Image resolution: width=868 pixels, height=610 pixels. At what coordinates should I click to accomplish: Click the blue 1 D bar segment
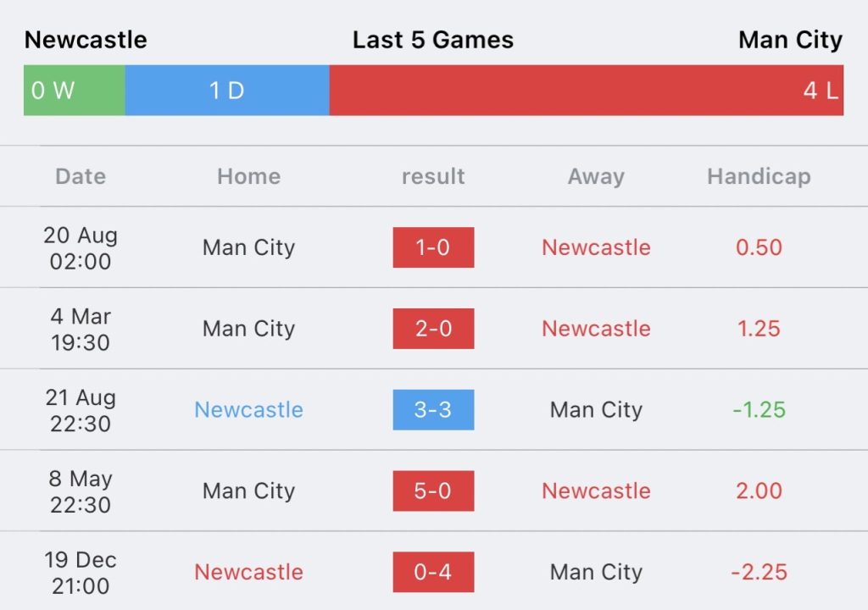pos(227,90)
